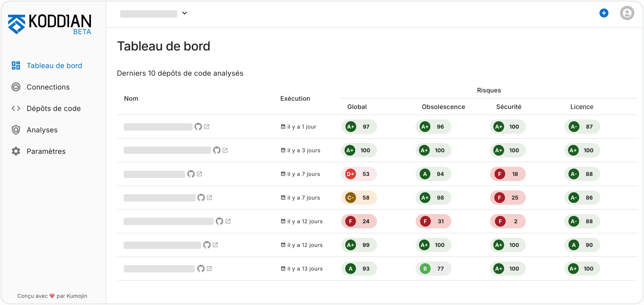Click the Connections cloud icon
This screenshot has height=305, width=644.
pyautogui.click(x=16, y=87)
